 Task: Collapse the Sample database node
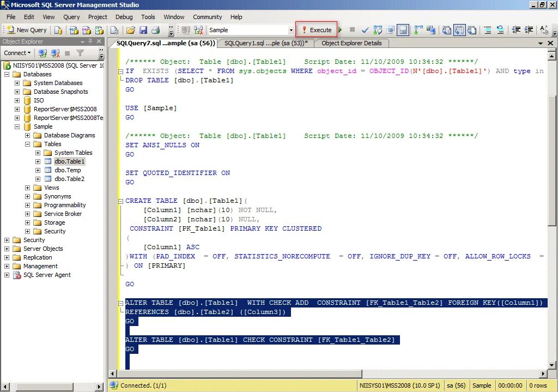pyautogui.click(x=17, y=126)
